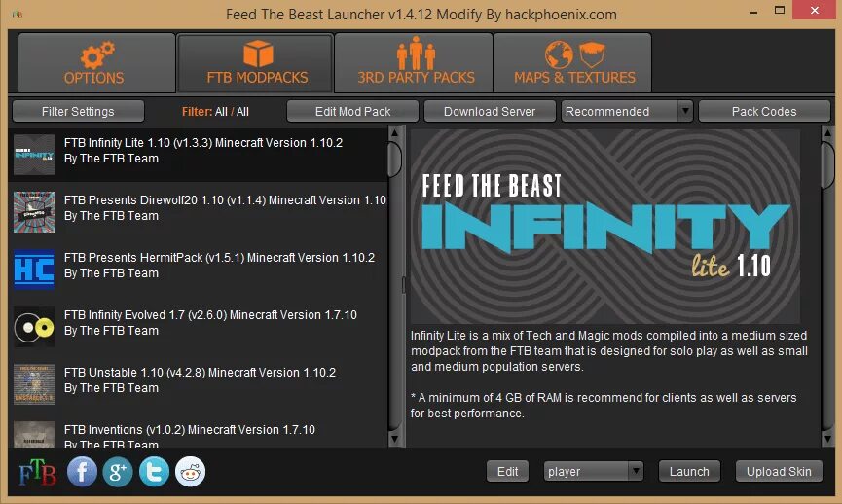Switch to 3rd Party Packs tab

coord(414,63)
